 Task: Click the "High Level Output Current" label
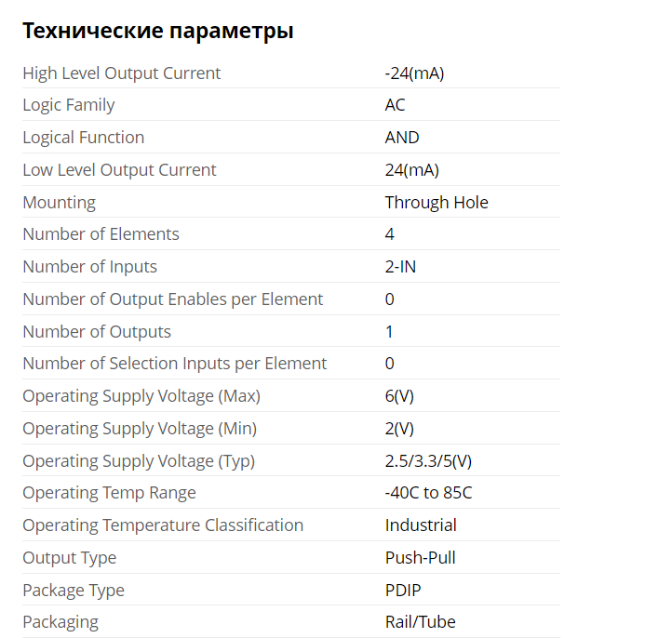click(x=122, y=73)
